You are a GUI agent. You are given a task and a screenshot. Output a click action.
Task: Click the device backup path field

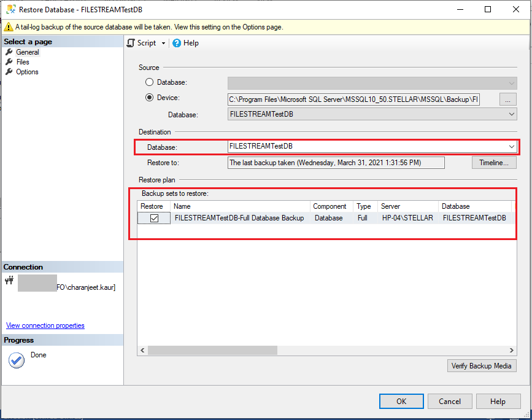coord(353,99)
